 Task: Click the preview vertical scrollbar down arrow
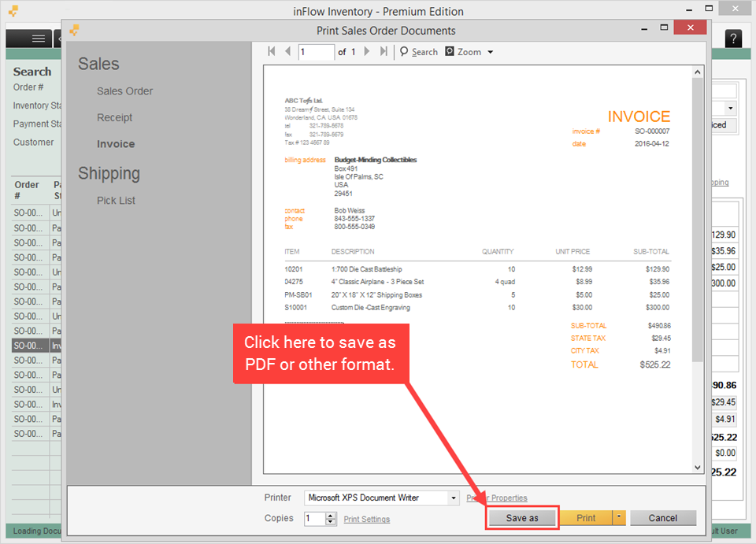tap(697, 468)
